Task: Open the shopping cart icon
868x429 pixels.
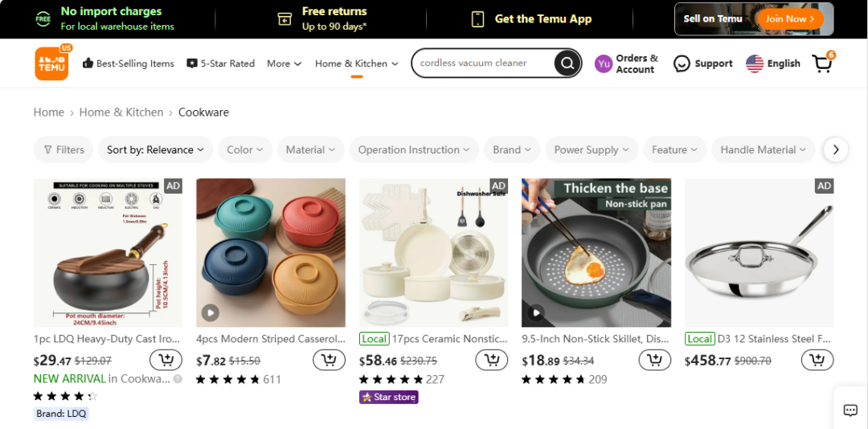Action: (823, 63)
